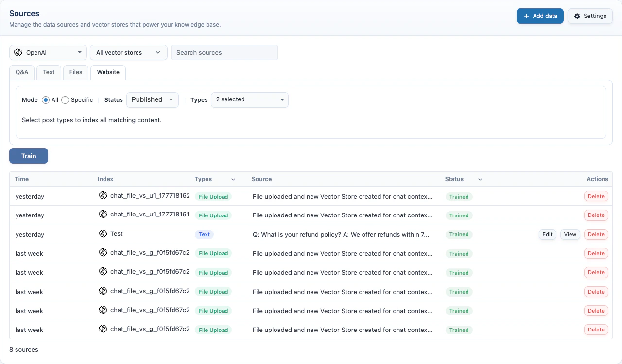Click the OpenAI logo in the provider dropdown
Viewport: 622px width, 364px height.
point(18,52)
